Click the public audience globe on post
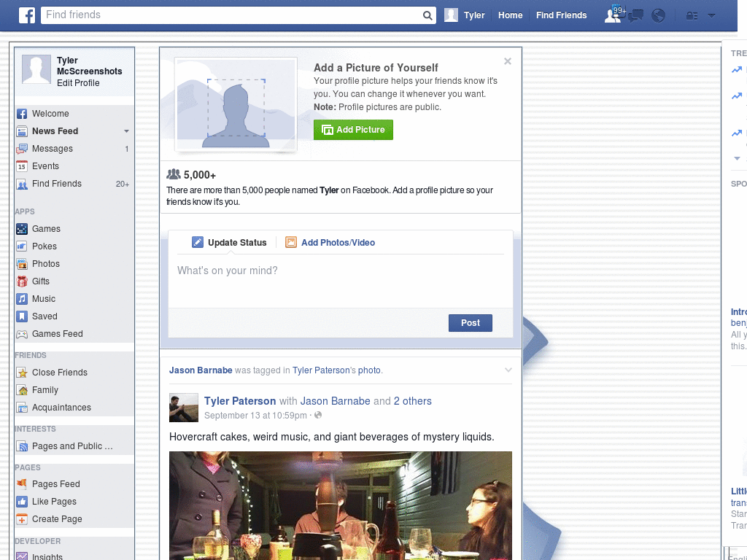747x560 pixels. pos(318,415)
